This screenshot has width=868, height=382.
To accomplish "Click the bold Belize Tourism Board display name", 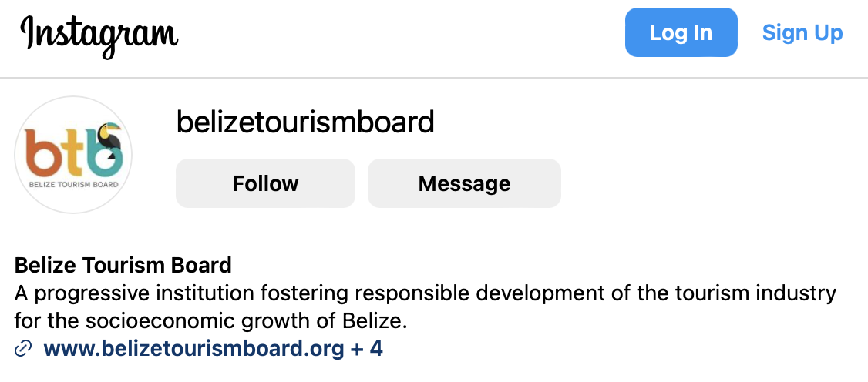I will pos(123,266).
